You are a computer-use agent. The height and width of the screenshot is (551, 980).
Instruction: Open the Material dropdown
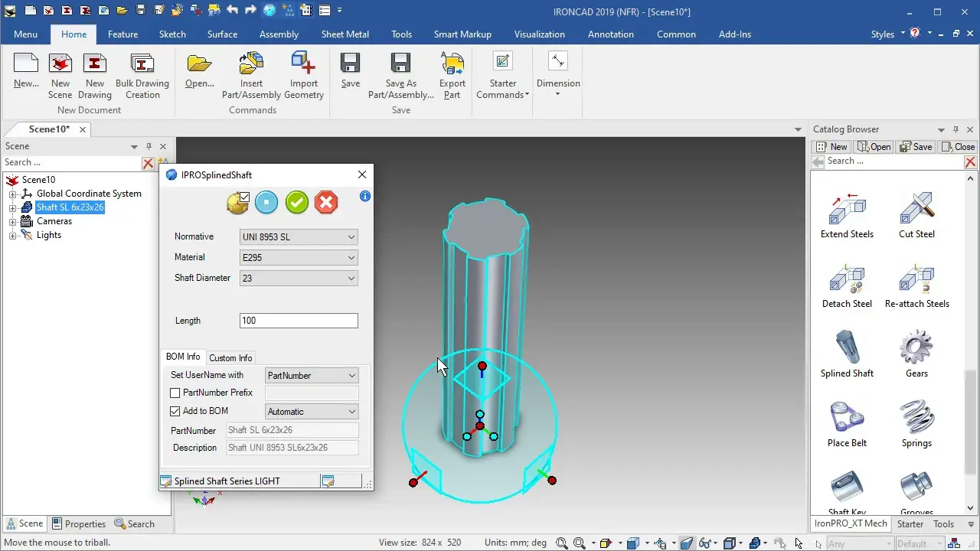[299, 258]
